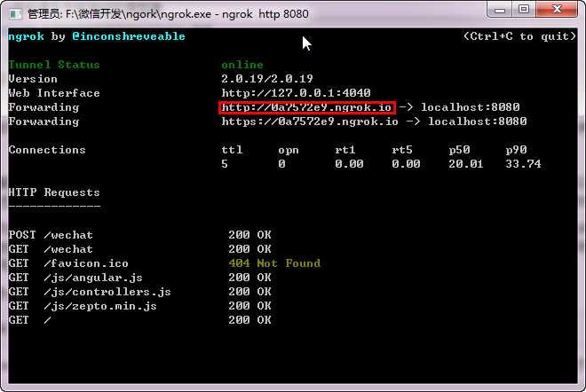Click the 'Web Interface' label

click(54, 93)
